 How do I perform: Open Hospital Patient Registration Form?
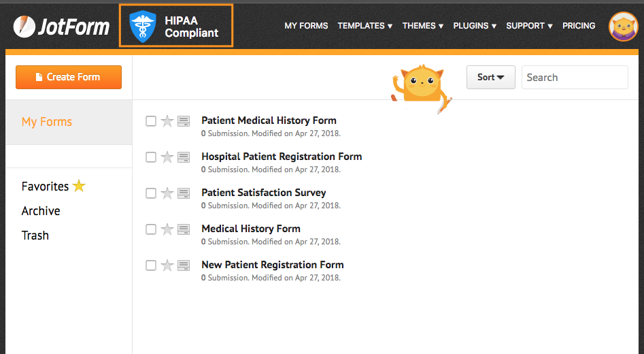click(x=282, y=157)
